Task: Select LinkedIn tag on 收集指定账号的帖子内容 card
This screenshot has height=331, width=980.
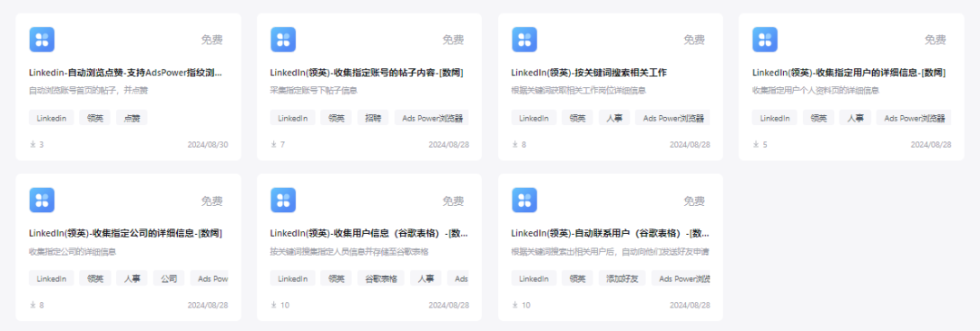Action: 292,117
